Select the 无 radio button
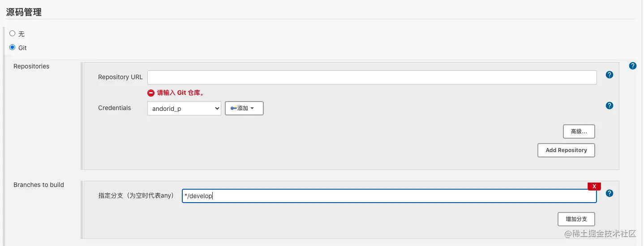 [x=13, y=34]
